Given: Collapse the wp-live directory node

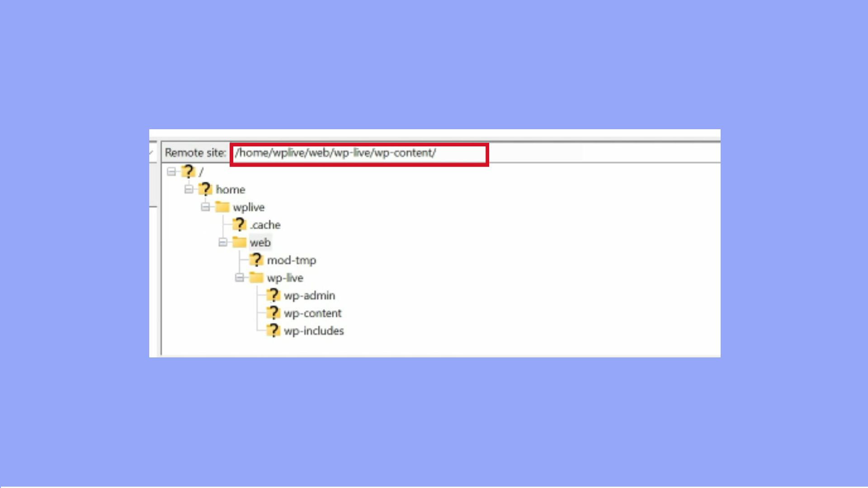Looking at the screenshot, I should (240, 278).
